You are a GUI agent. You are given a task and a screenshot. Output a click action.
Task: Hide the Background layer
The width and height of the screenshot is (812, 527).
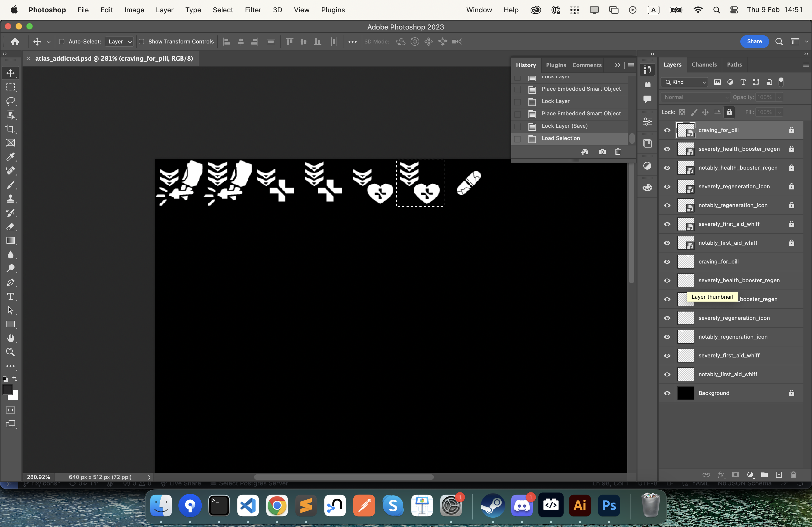(666, 393)
